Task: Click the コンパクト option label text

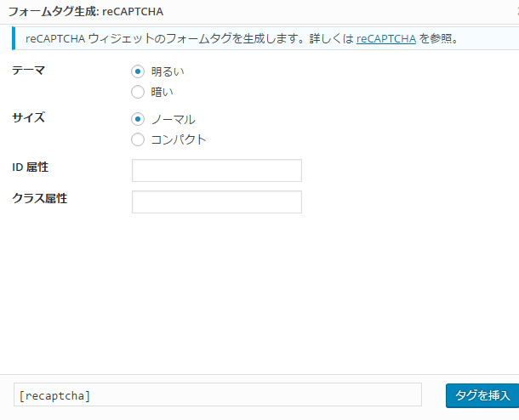Action: coord(179,139)
